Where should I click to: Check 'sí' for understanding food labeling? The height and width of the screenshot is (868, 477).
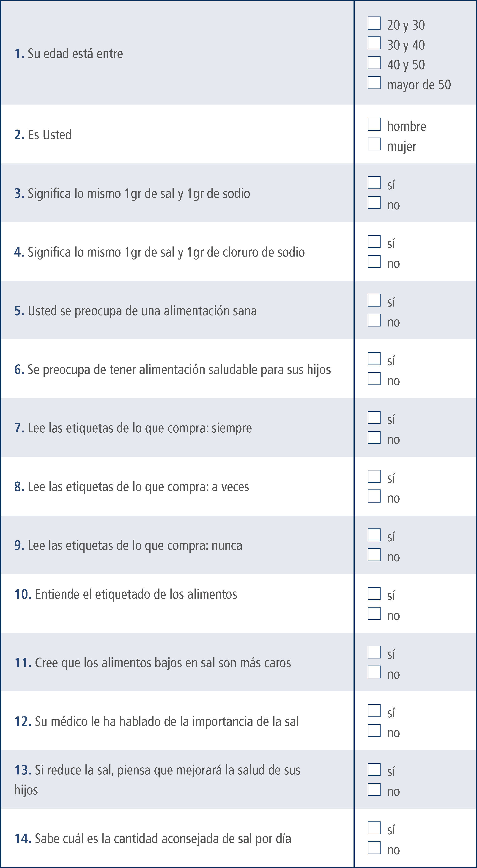pyautogui.click(x=374, y=594)
